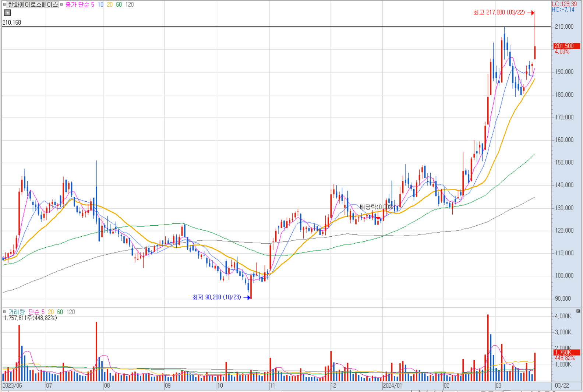Click the 종가 단순 moving average label

pos(77,5)
